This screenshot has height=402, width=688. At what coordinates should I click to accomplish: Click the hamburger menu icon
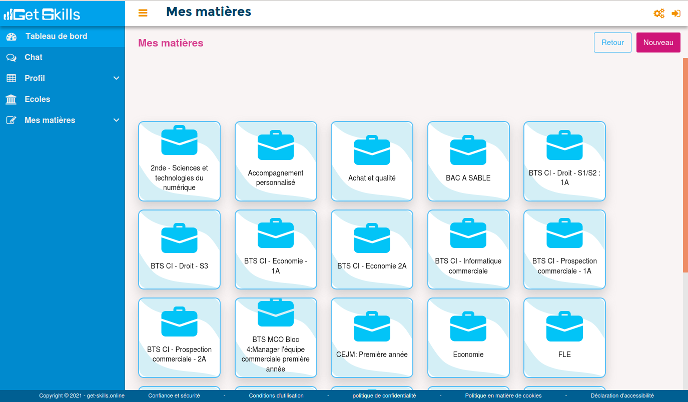pyautogui.click(x=143, y=13)
